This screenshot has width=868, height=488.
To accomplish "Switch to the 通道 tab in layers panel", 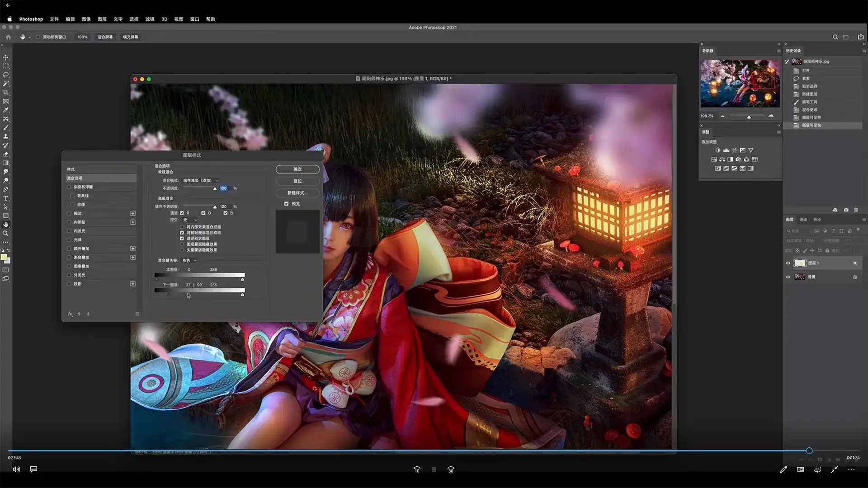I will 803,220.
